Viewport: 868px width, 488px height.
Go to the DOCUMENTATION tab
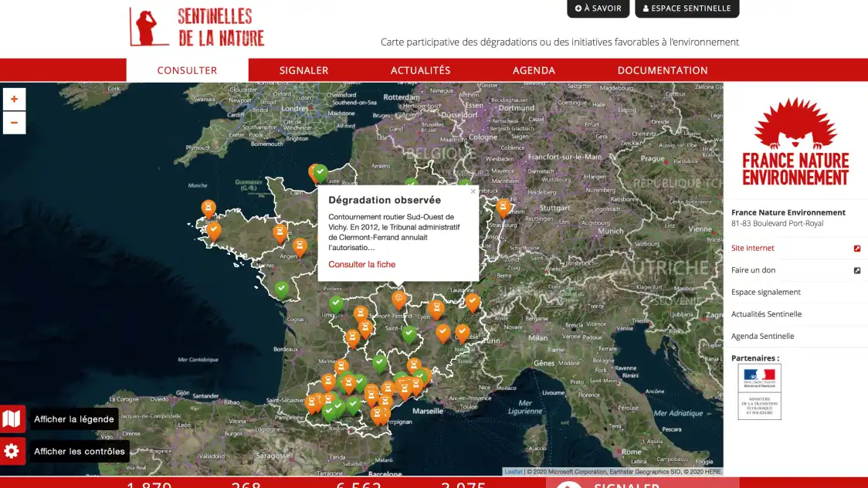(x=663, y=70)
